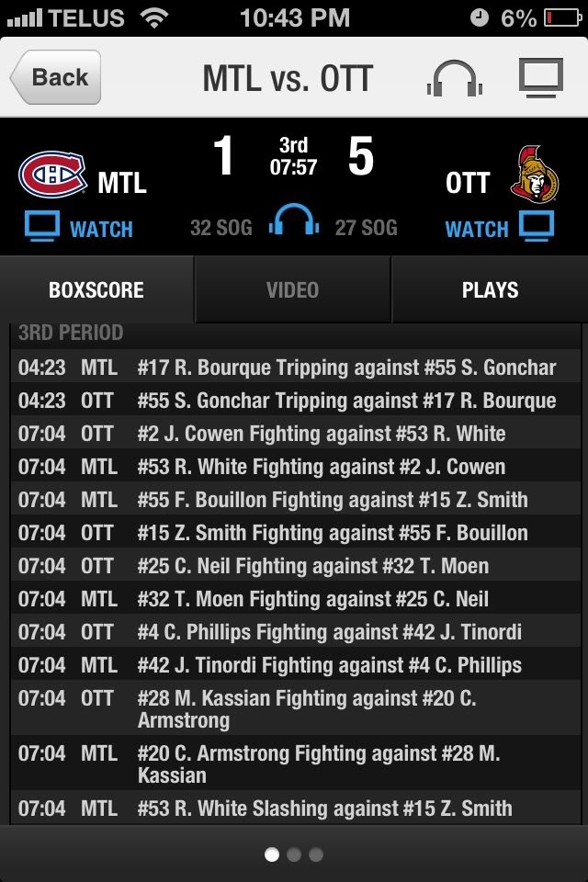Tap WATCH link under MTL
The image size is (588, 882).
(x=101, y=230)
